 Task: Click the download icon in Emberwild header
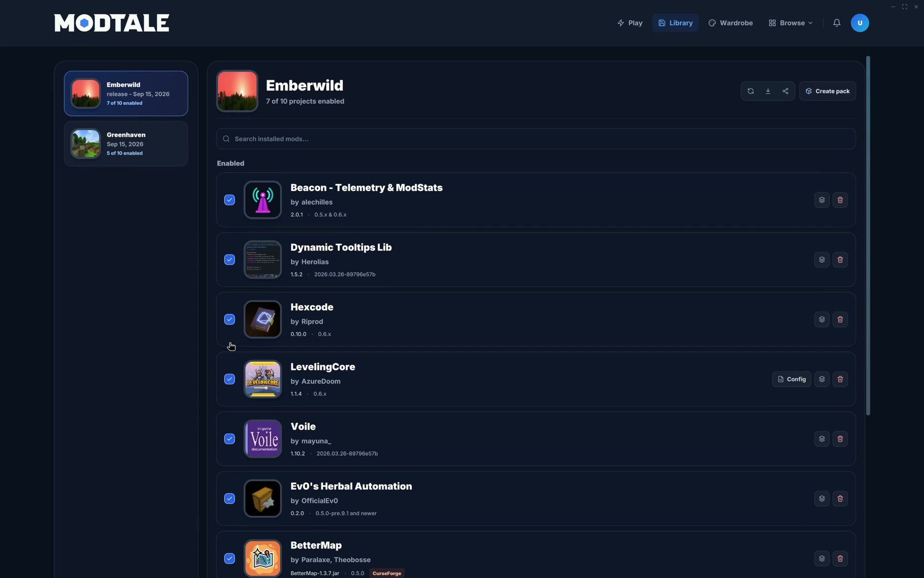tap(768, 91)
